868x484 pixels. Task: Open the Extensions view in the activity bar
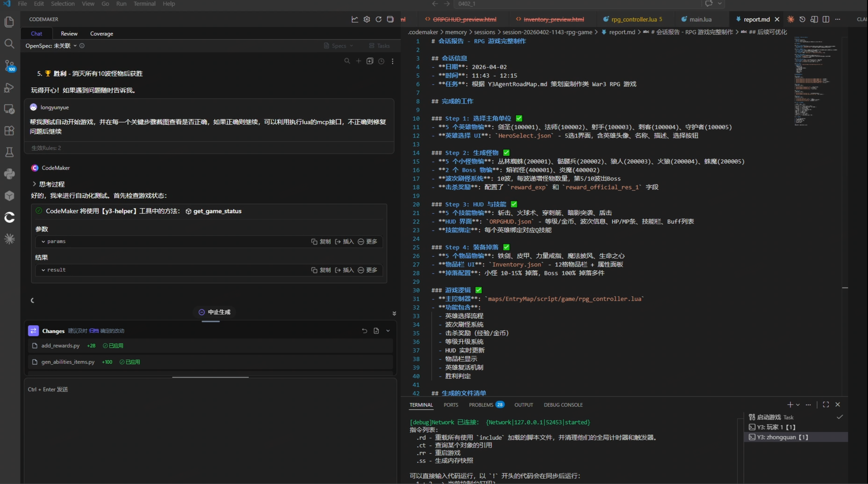point(9,130)
